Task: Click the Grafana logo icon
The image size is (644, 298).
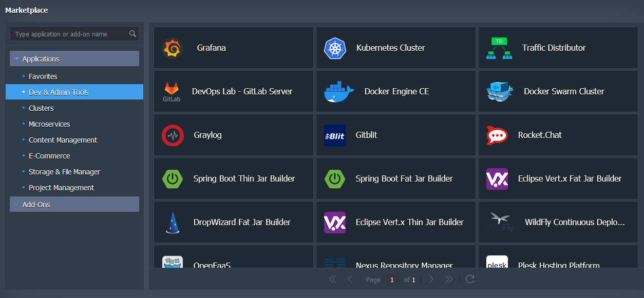Action: click(x=173, y=48)
